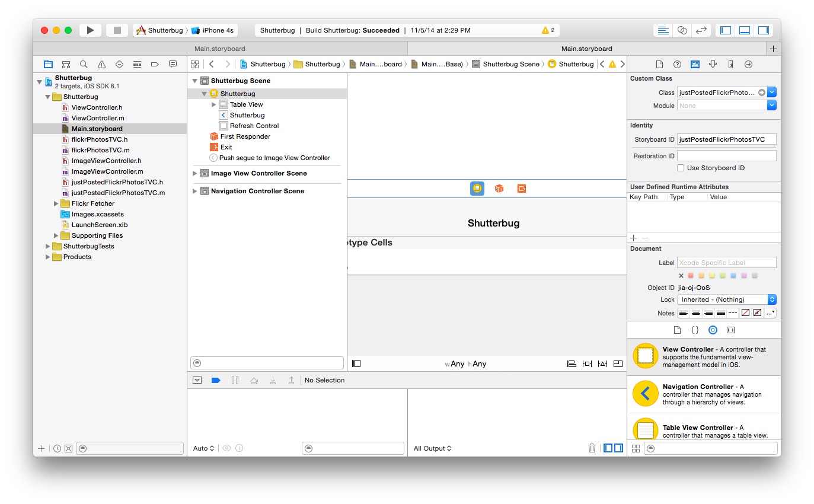Viewport: 814px width, 504px height.
Task: Click the Step Over debug button
Action: click(254, 380)
